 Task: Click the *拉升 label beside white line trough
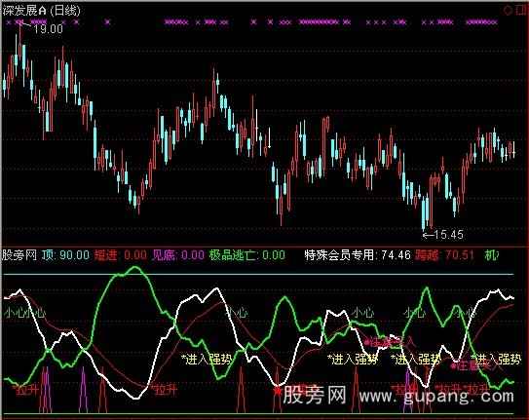point(164,390)
